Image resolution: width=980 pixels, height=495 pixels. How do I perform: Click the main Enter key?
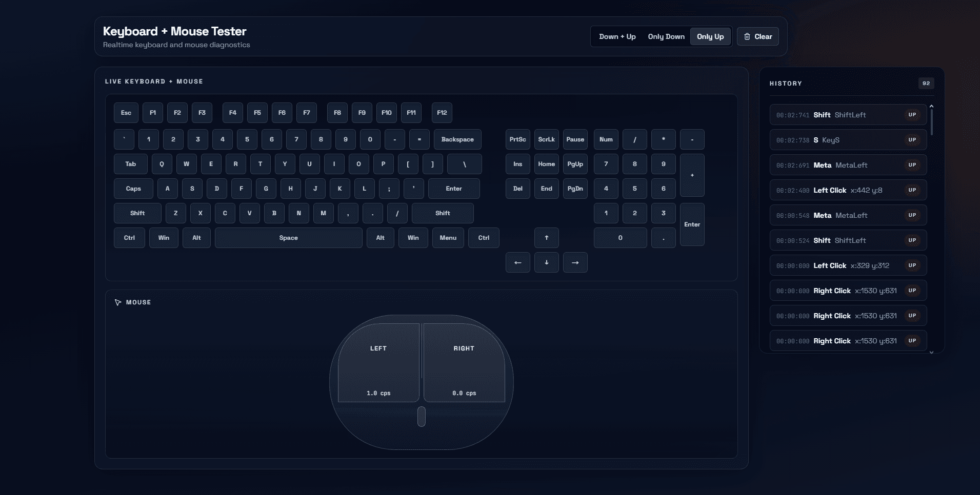[x=454, y=189]
